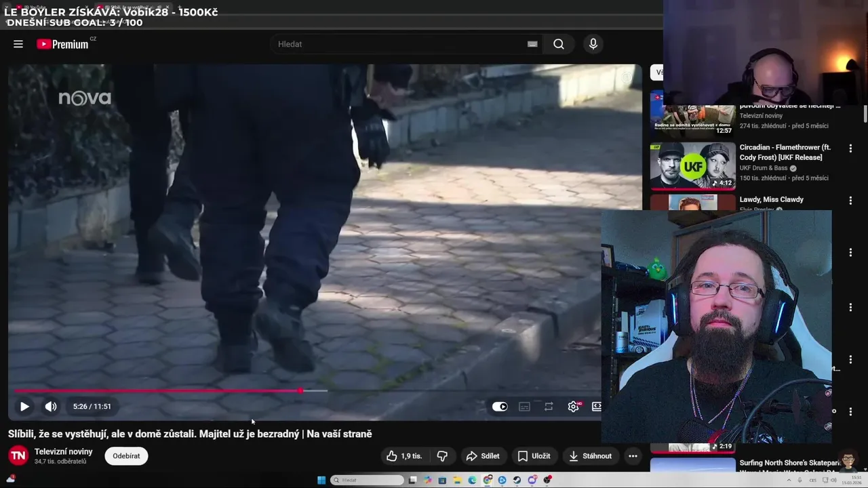Screen dimensions: 868x488
Task: Open Surfing North Shore's Skatepark video
Action: coord(789,463)
